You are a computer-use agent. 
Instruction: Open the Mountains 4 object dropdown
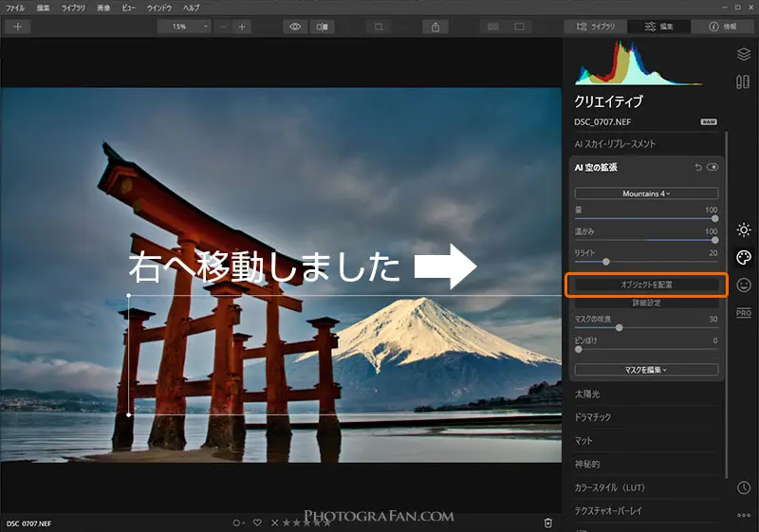pyautogui.click(x=646, y=193)
